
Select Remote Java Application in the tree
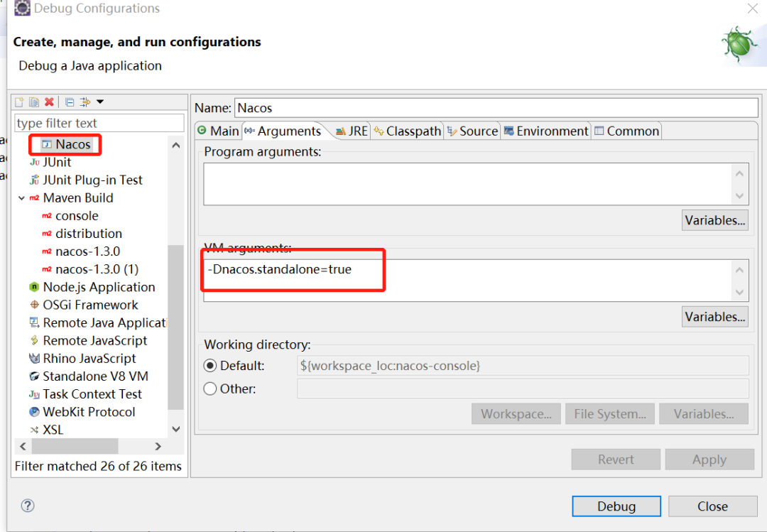[x=98, y=323]
